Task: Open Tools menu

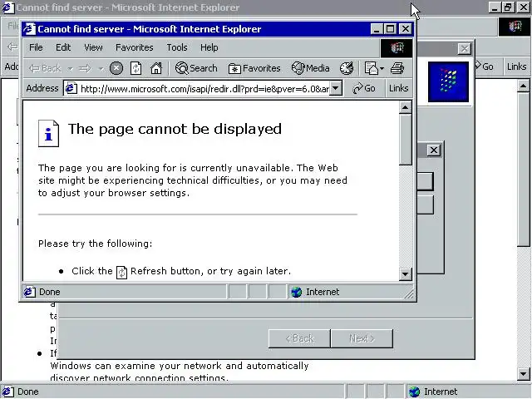Action: (x=177, y=47)
